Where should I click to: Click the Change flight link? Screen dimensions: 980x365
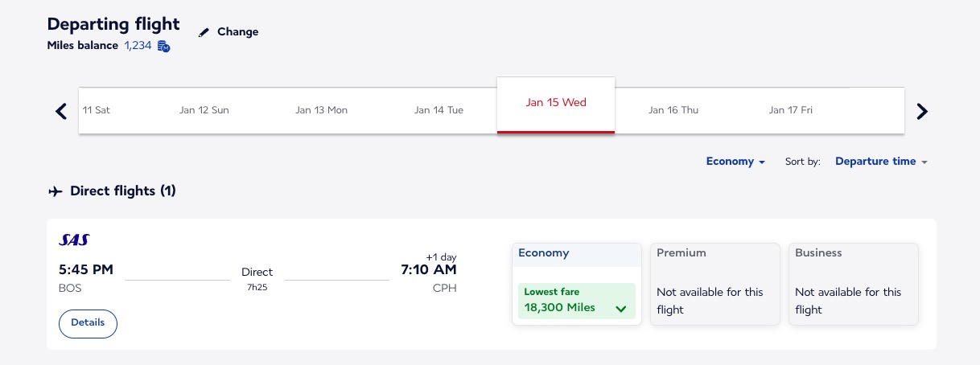237,32
